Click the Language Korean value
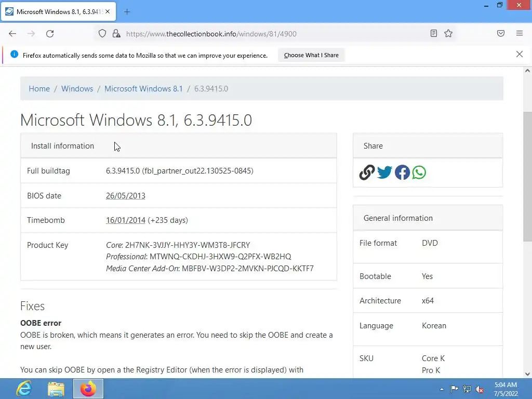 tap(434, 325)
